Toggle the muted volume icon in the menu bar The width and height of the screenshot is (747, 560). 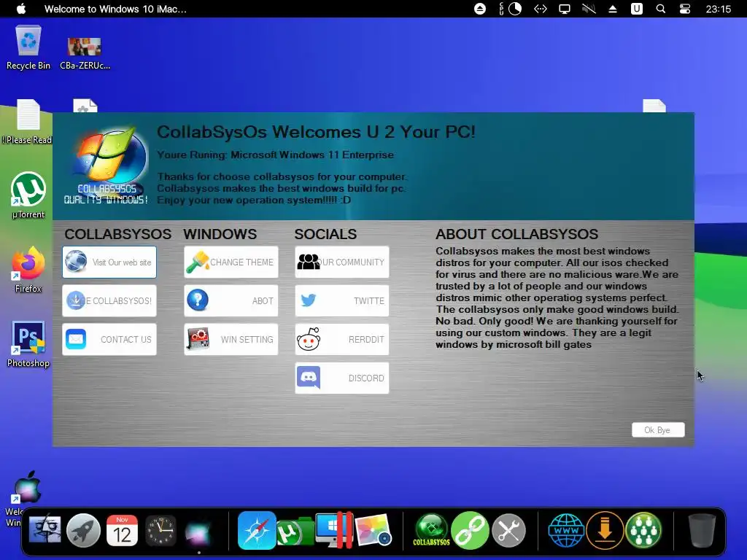[589, 9]
